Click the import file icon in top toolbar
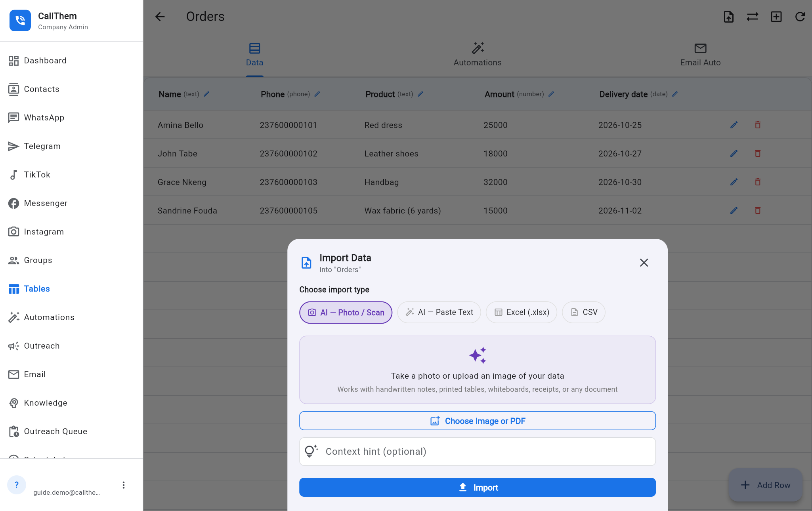812x511 pixels. [x=728, y=17]
